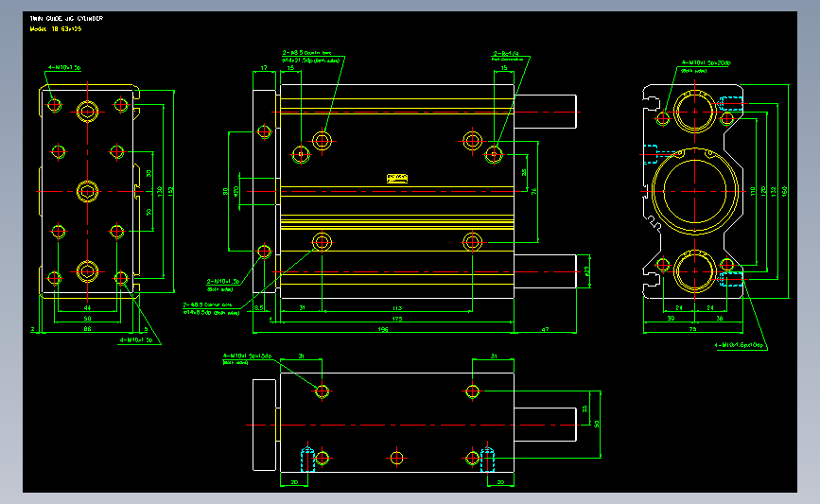Click the '4-M10x1.5p' label above left end view
820x504 pixels.
[x=64, y=67]
